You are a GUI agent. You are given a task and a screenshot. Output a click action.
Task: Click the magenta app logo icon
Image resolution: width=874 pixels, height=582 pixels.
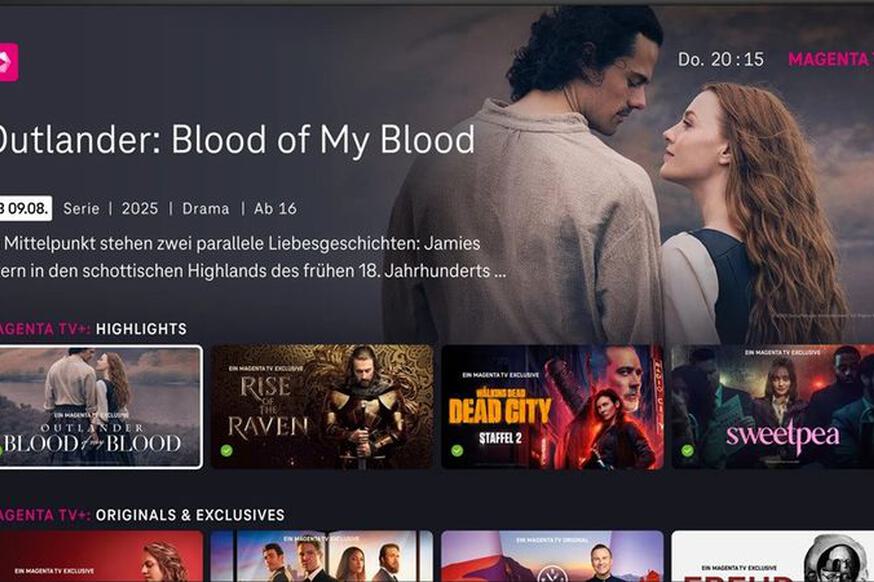pyautogui.click(x=8, y=62)
